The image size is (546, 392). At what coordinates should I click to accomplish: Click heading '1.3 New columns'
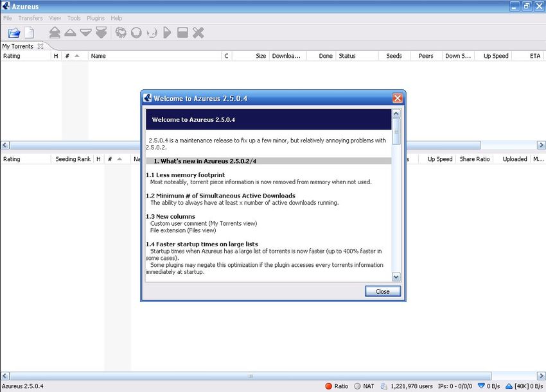(x=171, y=216)
